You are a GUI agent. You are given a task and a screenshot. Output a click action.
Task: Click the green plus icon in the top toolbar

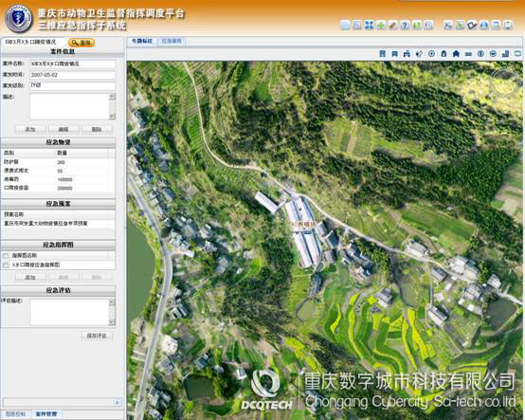click(381, 25)
